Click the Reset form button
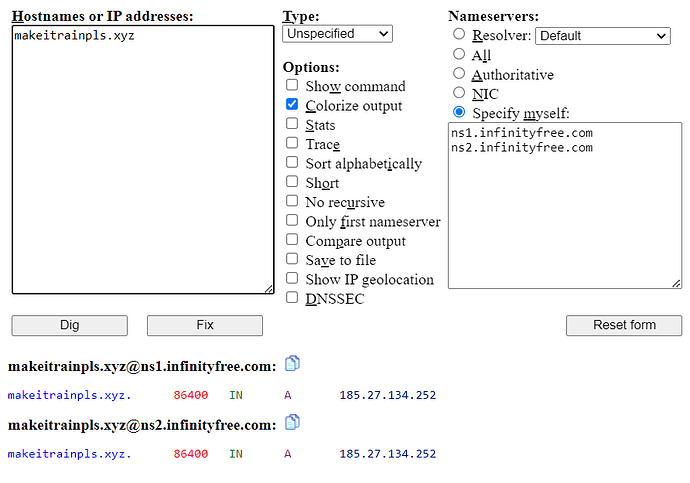Viewport: 690px width, 483px height. pyautogui.click(x=624, y=325)
